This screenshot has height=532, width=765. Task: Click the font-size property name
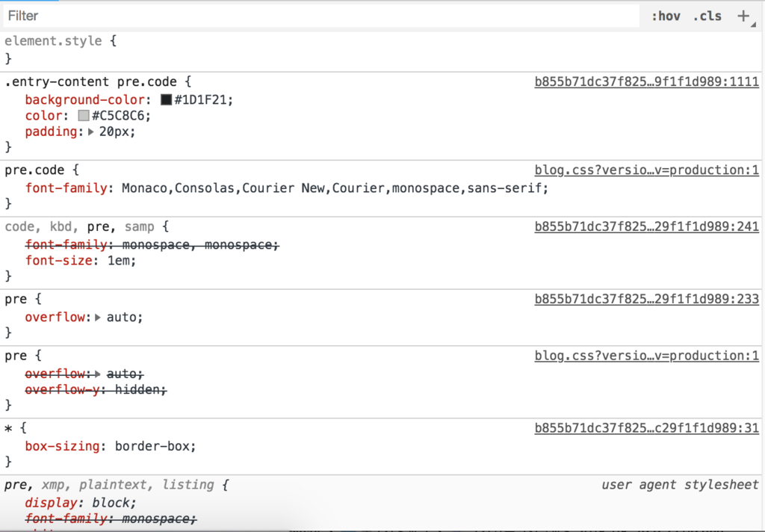(x=58, y=261)
